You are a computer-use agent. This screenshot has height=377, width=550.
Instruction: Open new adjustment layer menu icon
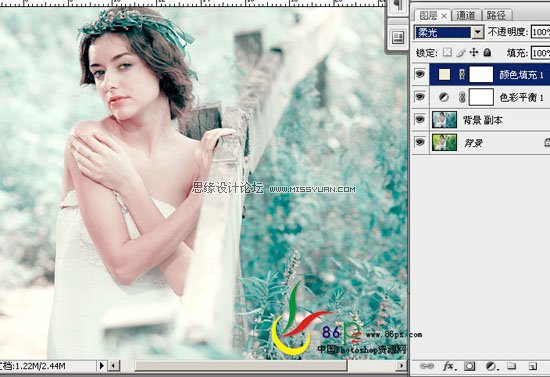[491, 366]
